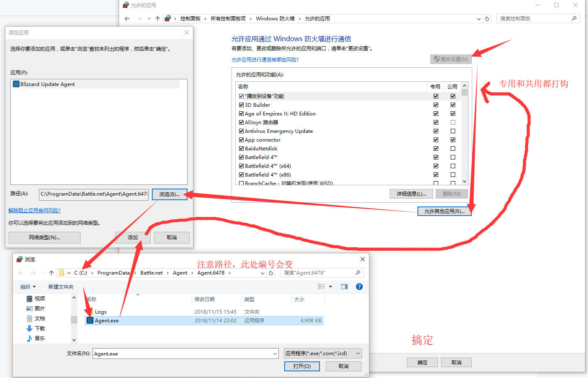Open 允许应用进行通信有哪些风险? link
Image resolution: width=588 pixels, height=378 pixels.
pos(265,60)
